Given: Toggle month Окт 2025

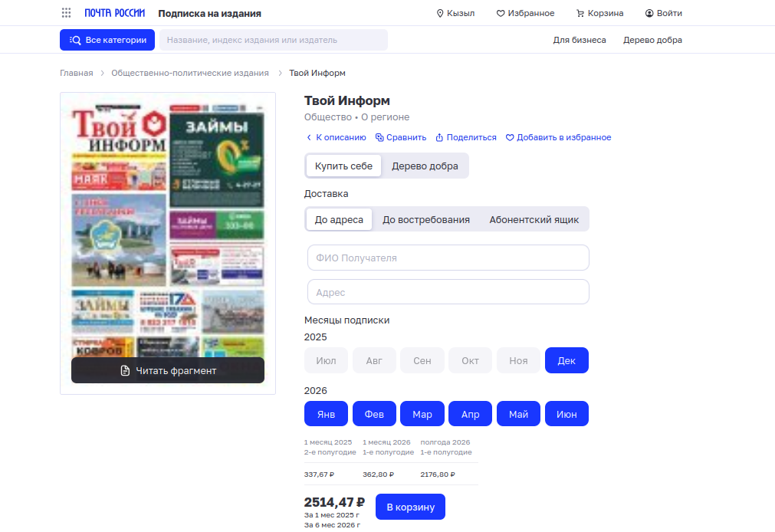Looking at the screenshot, I should [470, 360].
